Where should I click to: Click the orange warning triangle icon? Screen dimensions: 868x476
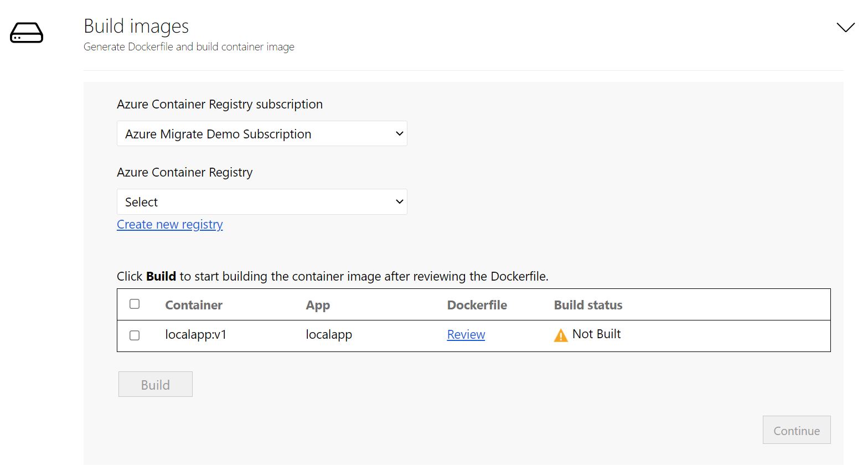pyautogui.click(x=561, y=335)
